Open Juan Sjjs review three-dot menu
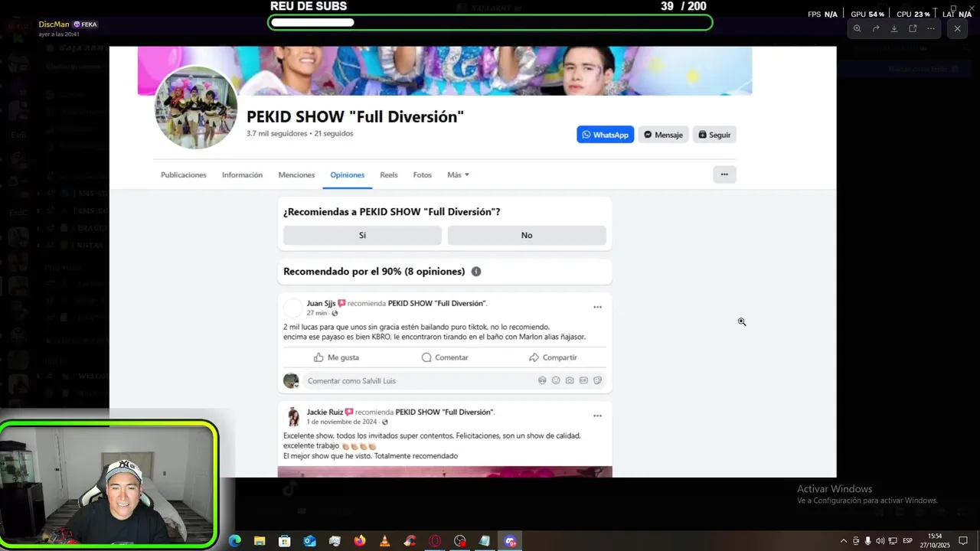 tap(597, 307)
